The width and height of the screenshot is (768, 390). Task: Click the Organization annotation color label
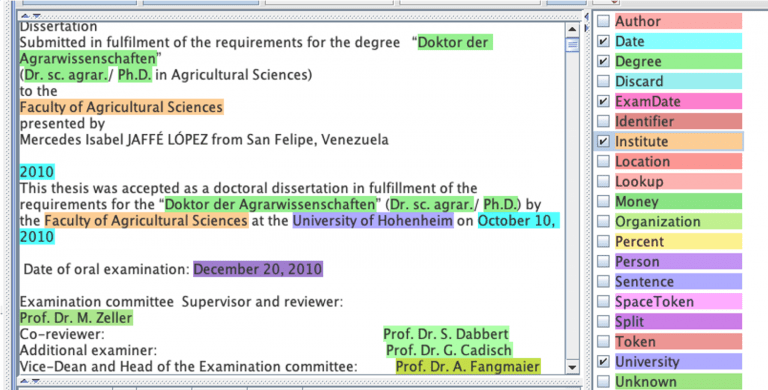678,221
